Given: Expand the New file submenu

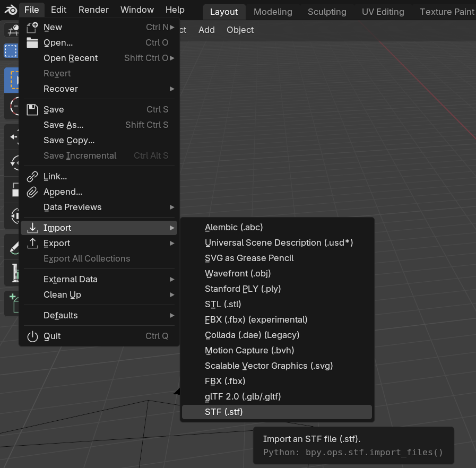Looking at the screenshot, I should pyautogui.click(x=172, y=27).
